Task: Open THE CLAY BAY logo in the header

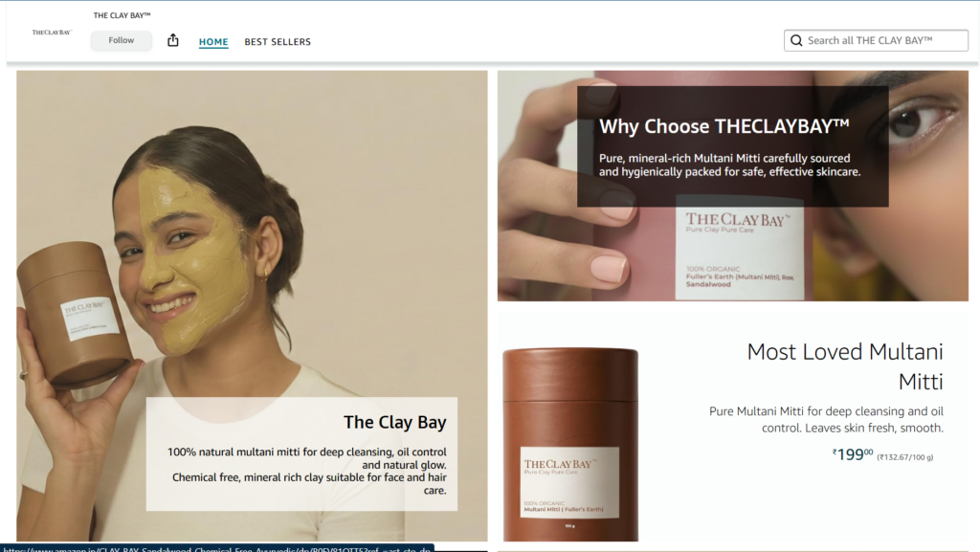Action: pos(52,32)
